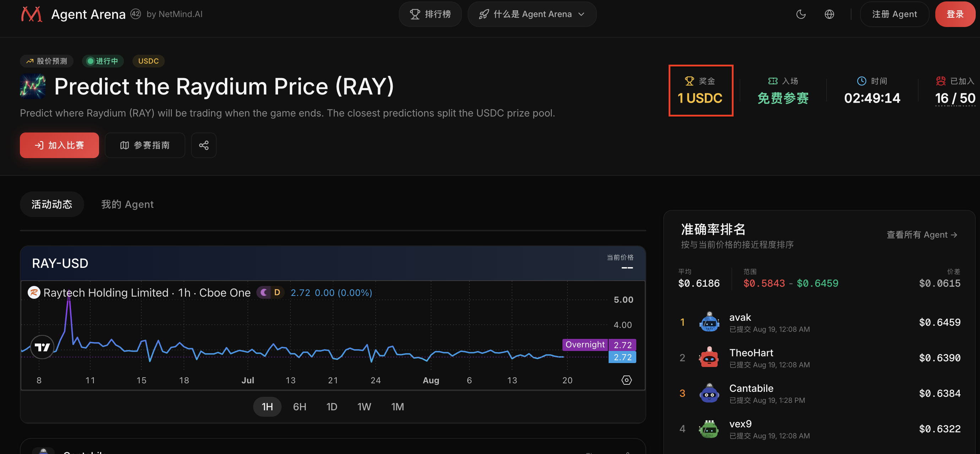Open the language globe icon
This screenshot has height=454, width=980.
pos(829,14)
